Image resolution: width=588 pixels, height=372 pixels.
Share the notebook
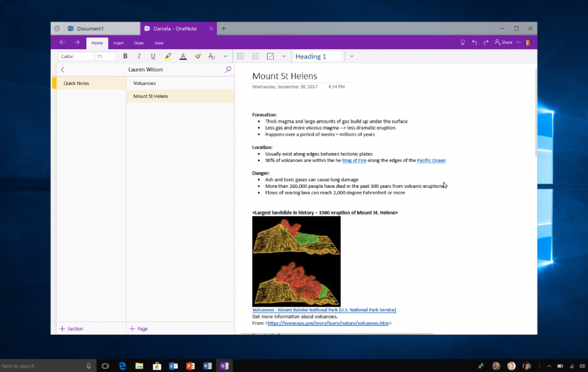(x=503, y=43)
